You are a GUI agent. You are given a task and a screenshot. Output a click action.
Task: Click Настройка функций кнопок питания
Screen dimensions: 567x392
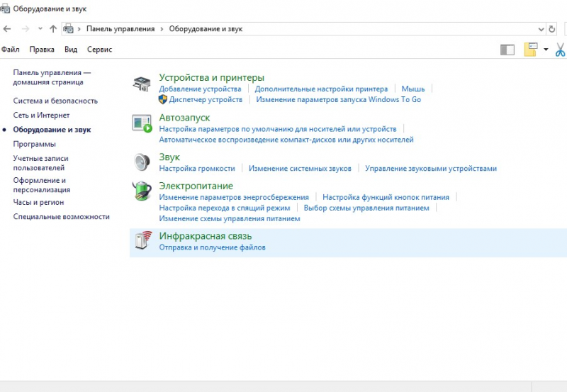(386, 197)
